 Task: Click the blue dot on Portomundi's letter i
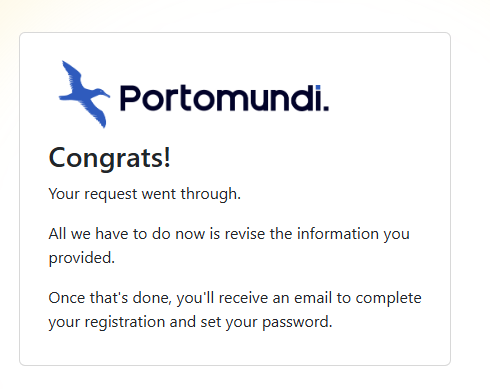pos(318,87)
